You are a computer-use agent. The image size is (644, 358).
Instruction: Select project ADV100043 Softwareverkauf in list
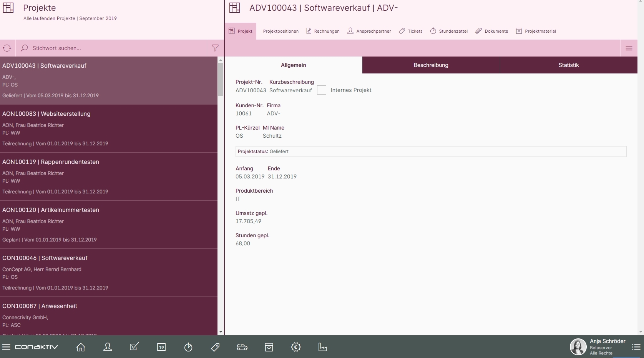[x=109, y=80]
